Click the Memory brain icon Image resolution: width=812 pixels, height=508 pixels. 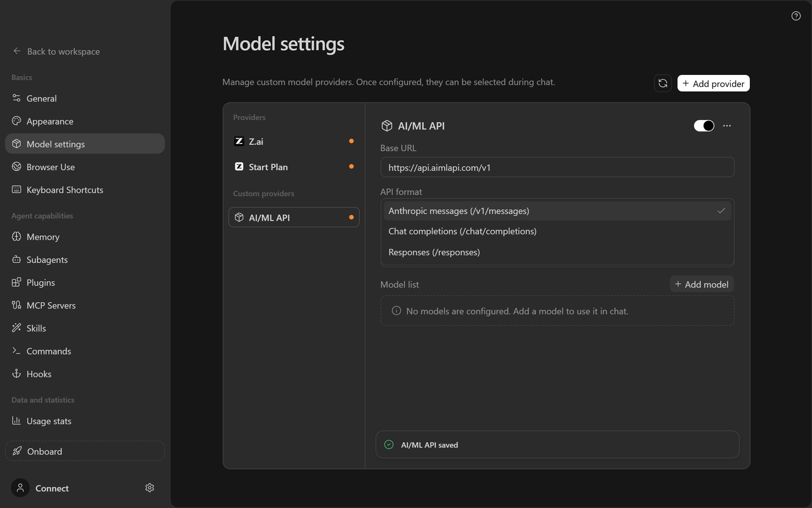[x=16, y=237]
